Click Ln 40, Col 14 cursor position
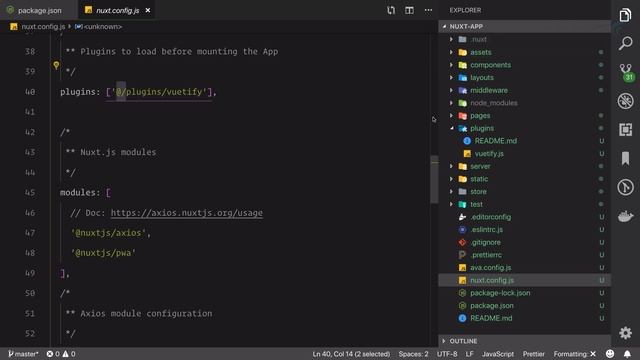 tap(351, 354)
